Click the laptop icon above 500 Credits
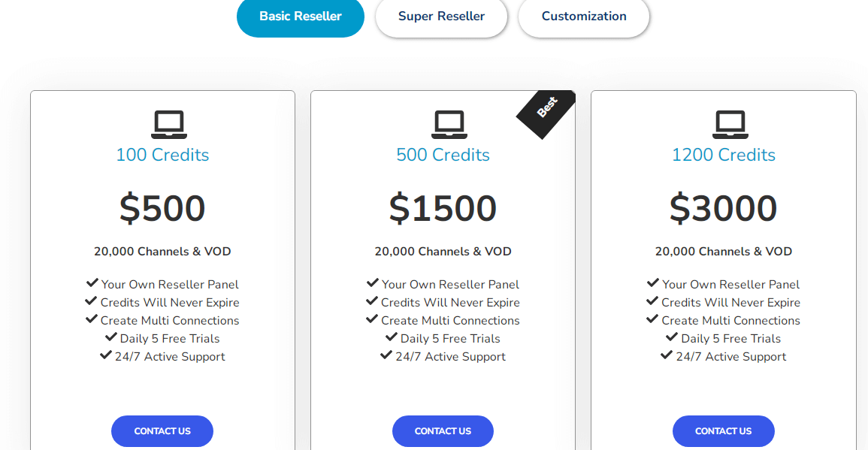 pyautogui.click(x=449, y=124)
